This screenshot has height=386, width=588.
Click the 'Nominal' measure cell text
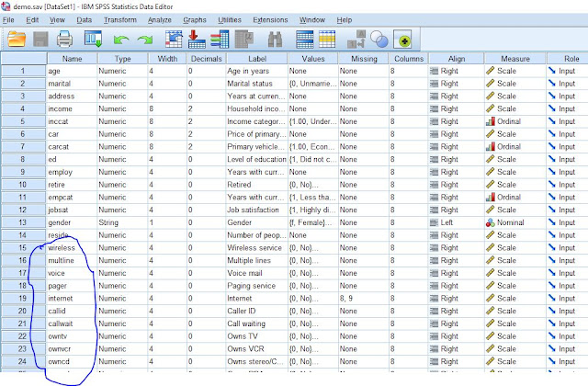(x=511, y=222)
